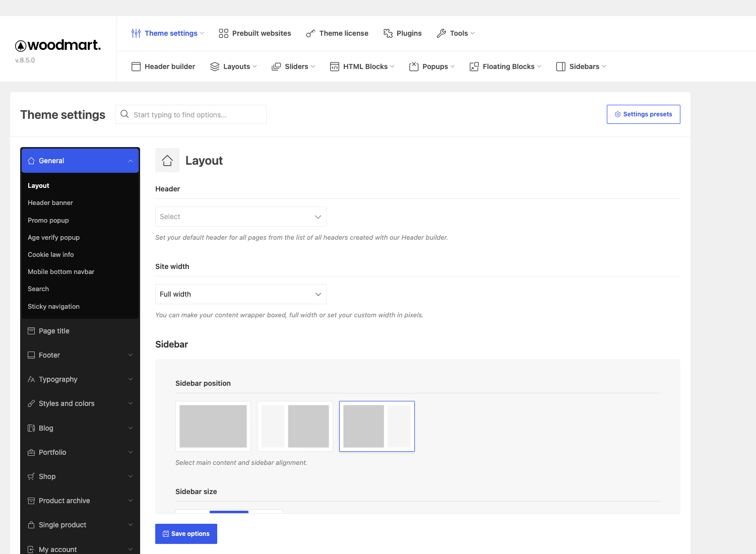The width and height of the screenshot is (756, 554).
Task: Open the Header select dropdown
Action: [x=241, y=217]
